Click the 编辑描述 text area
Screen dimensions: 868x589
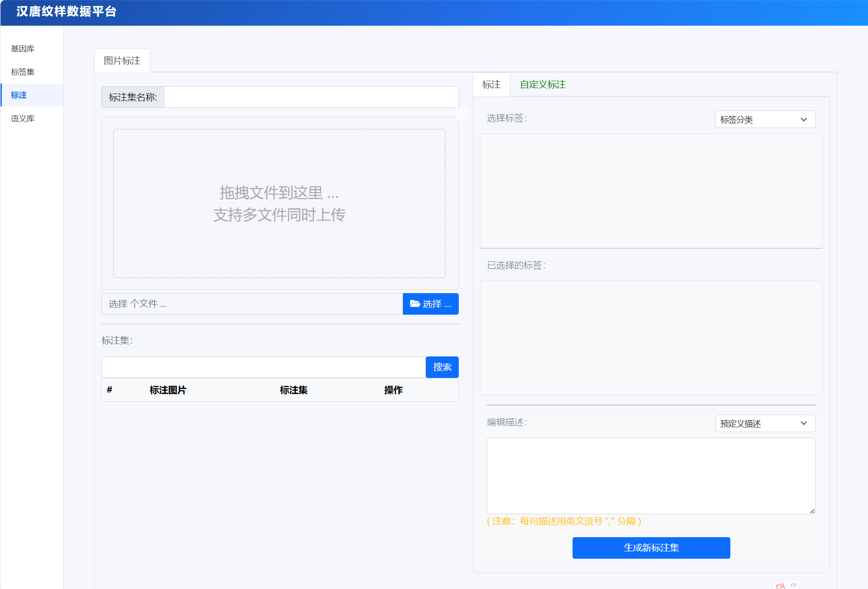coord(651,476)
